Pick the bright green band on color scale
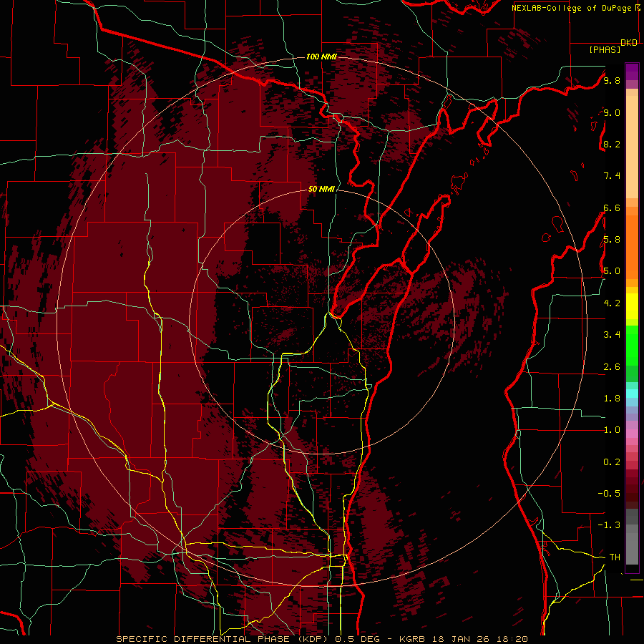 [x=632, y=346]
